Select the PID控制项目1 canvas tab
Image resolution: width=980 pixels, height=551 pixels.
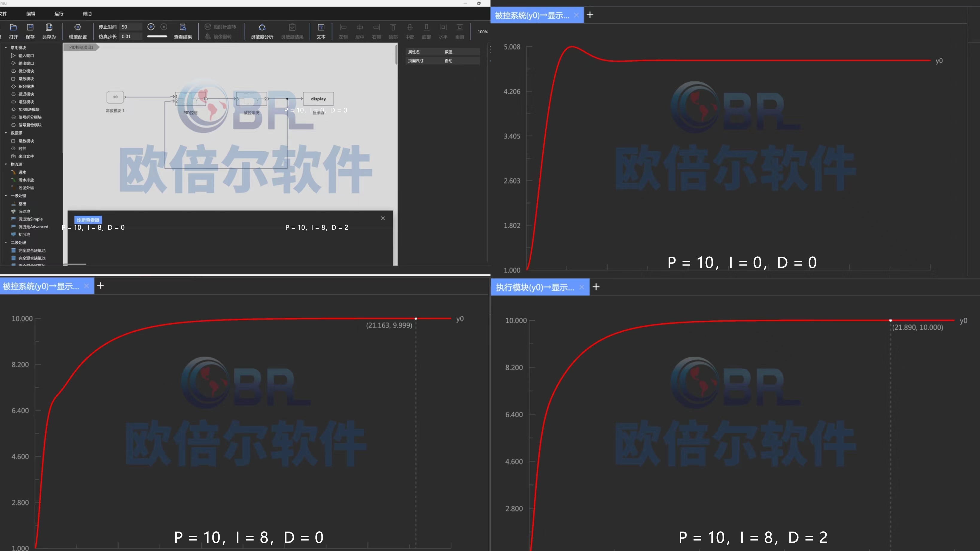[x=81, y=47]
